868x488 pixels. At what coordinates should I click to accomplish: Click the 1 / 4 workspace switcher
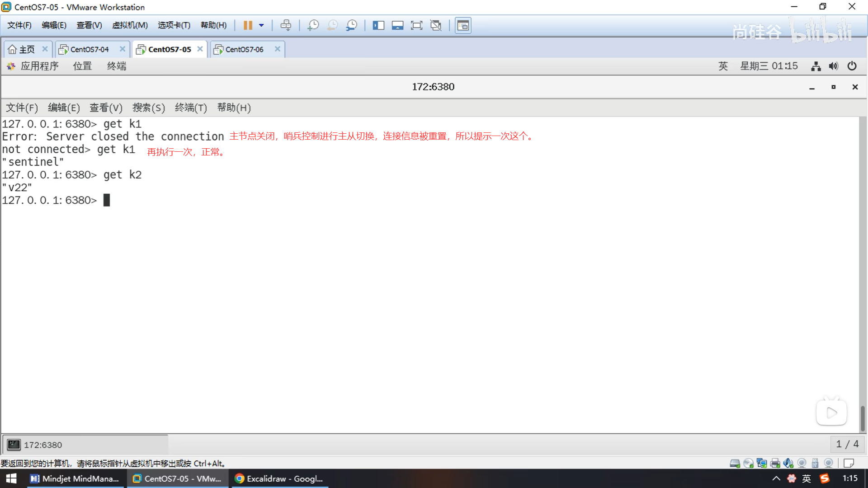pos(847,444)
